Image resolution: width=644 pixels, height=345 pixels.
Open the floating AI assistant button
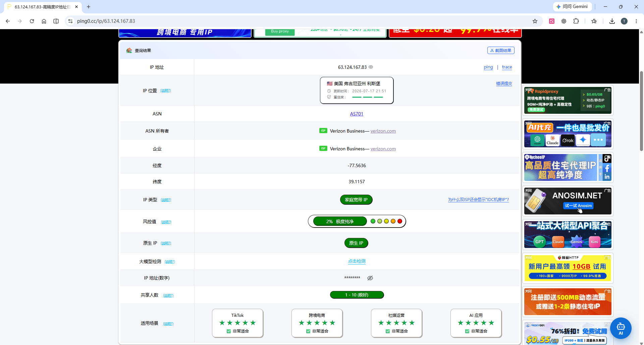621,328
